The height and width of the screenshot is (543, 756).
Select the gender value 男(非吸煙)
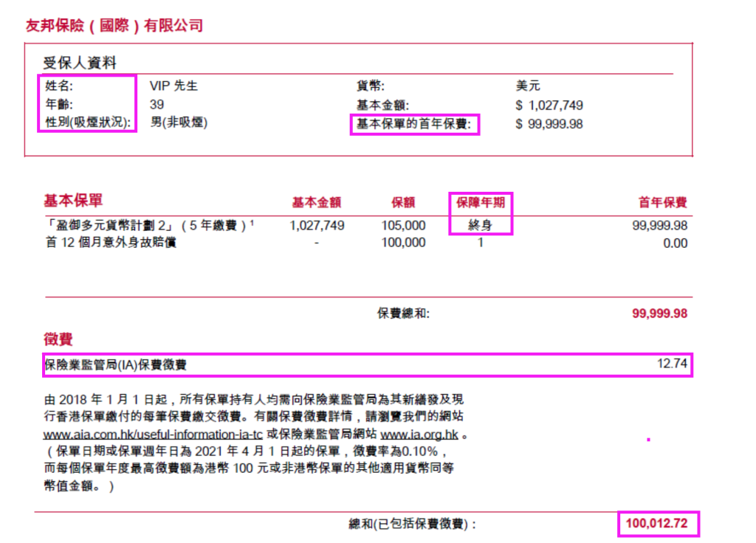(179, 122)
